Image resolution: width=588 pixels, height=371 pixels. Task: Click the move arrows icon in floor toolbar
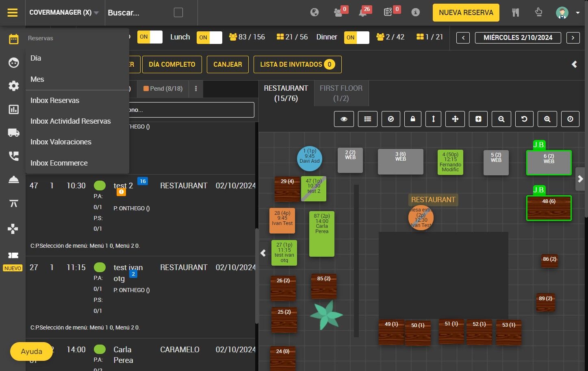pos(455,119)
